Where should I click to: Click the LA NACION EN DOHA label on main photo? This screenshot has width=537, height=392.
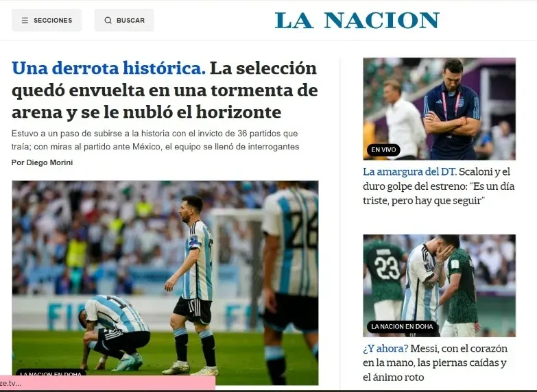pos(51,373)
